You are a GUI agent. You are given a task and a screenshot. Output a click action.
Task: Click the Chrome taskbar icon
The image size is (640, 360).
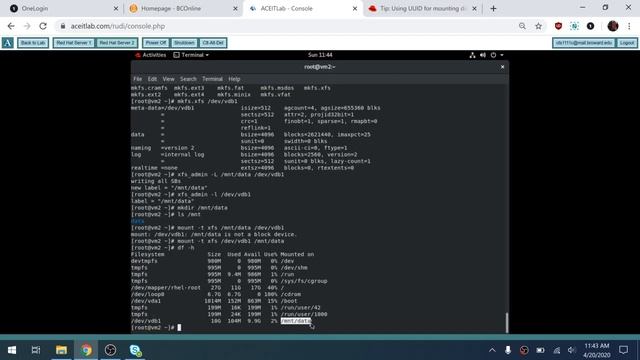pos(86,350)
